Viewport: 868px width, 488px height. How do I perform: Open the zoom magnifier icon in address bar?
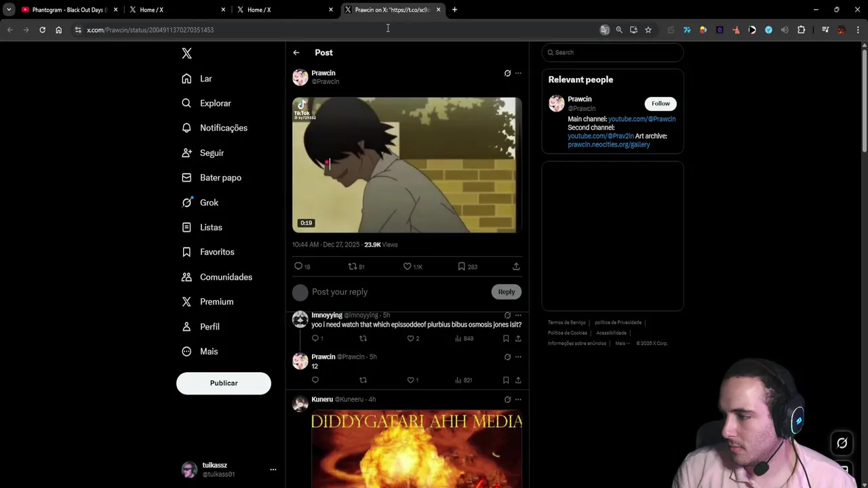pyautogui.click(x=619, y=30)
